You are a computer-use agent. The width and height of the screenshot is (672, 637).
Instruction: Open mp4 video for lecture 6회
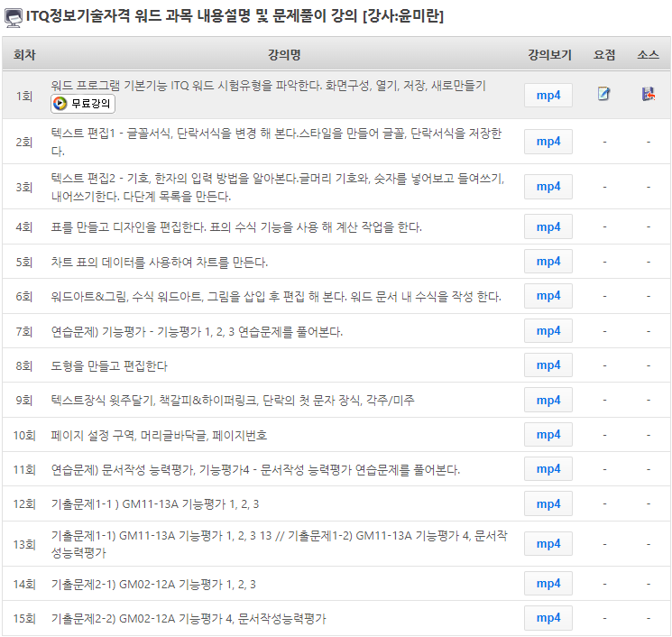(548, 296)
